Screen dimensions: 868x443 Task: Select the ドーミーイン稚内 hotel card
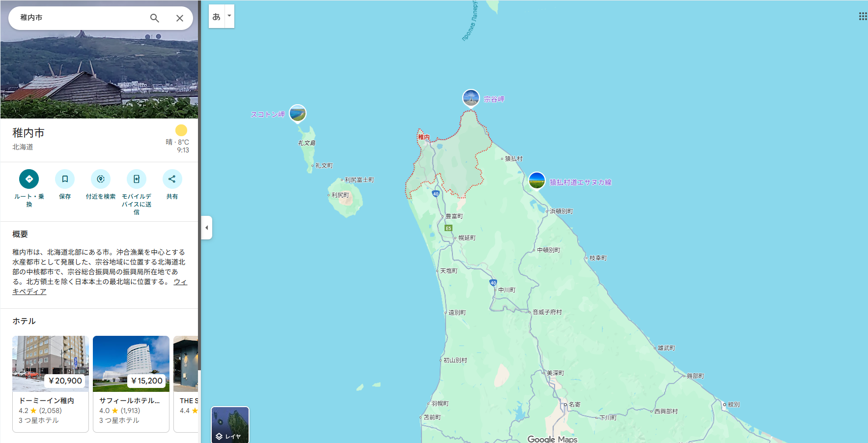point(51,384)
